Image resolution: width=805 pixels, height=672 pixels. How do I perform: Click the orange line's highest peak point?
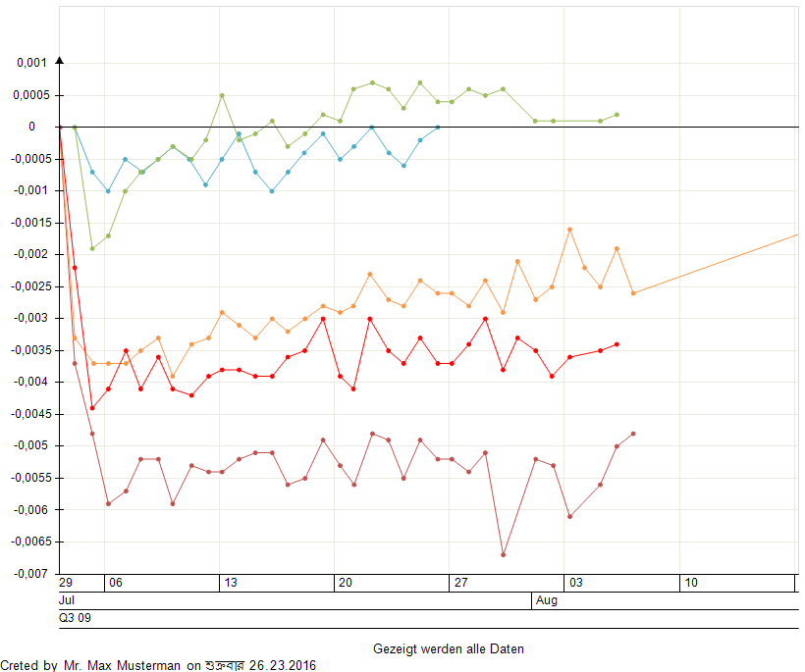tap(569, 230)
